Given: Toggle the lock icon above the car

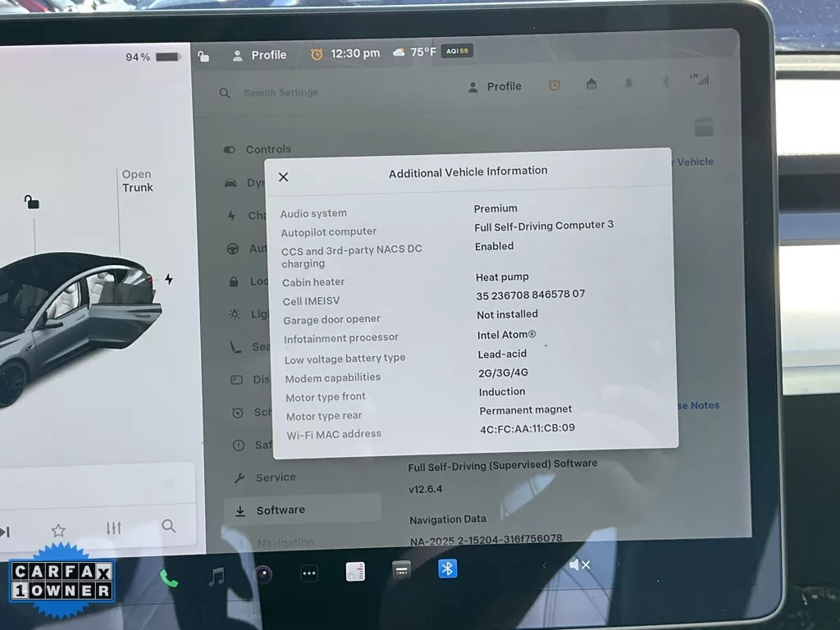Looking at the screenshot, I should tap(31, 202).
